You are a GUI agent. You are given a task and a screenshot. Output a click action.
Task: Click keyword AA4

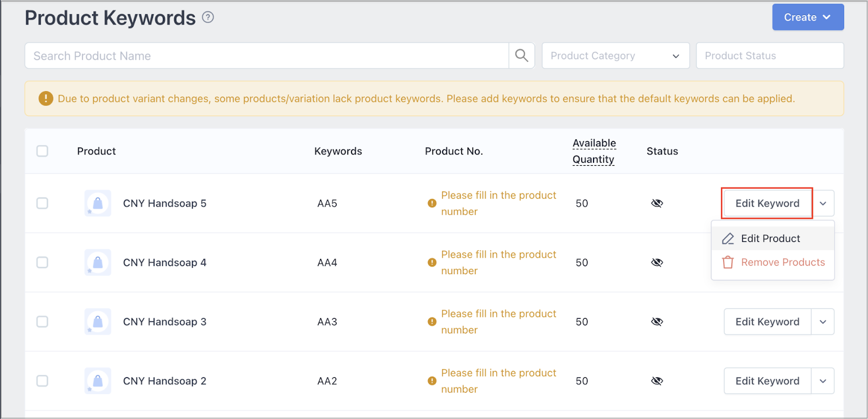click(327, 262)
